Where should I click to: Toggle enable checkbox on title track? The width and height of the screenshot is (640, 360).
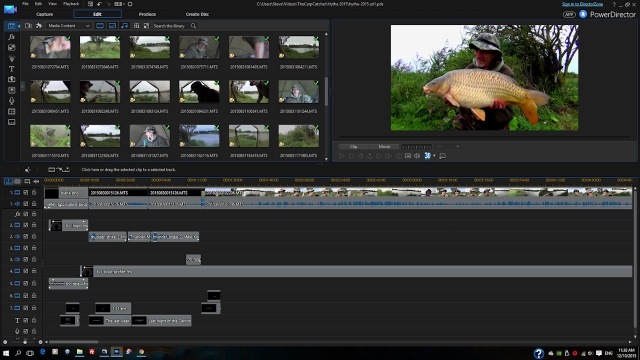[26, 320]
